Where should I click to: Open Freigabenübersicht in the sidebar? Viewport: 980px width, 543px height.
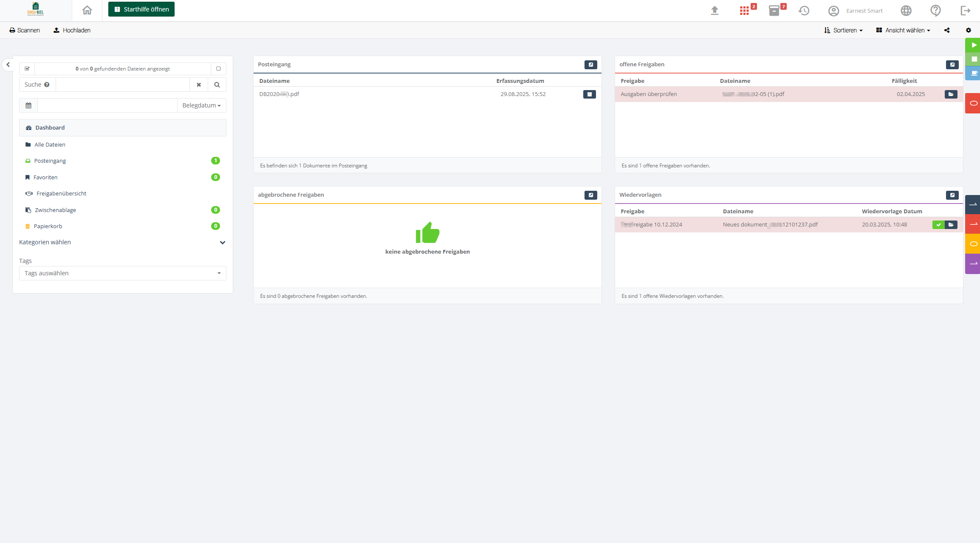61,193
